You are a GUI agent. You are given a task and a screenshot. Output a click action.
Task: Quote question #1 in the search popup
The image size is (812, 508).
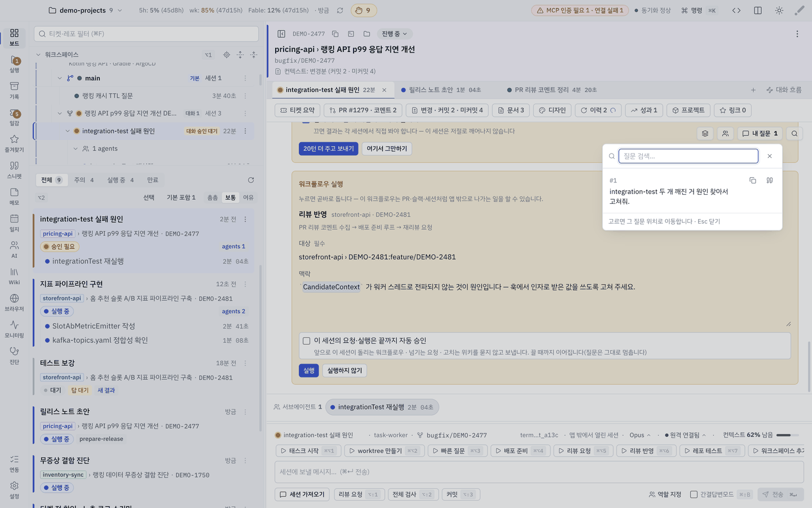[x=770, y=181]
